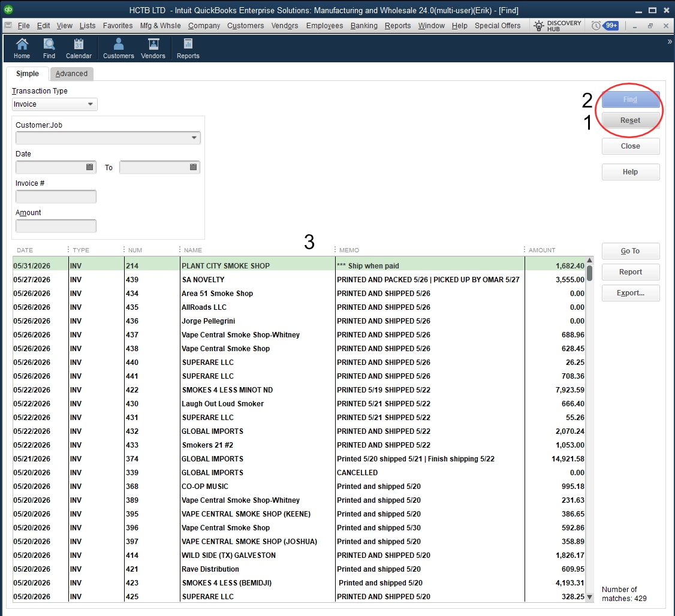This screenshot has width=675, height=616.
Task: Open the Calendar toolbar icon
Action: (x=79, y=48)
